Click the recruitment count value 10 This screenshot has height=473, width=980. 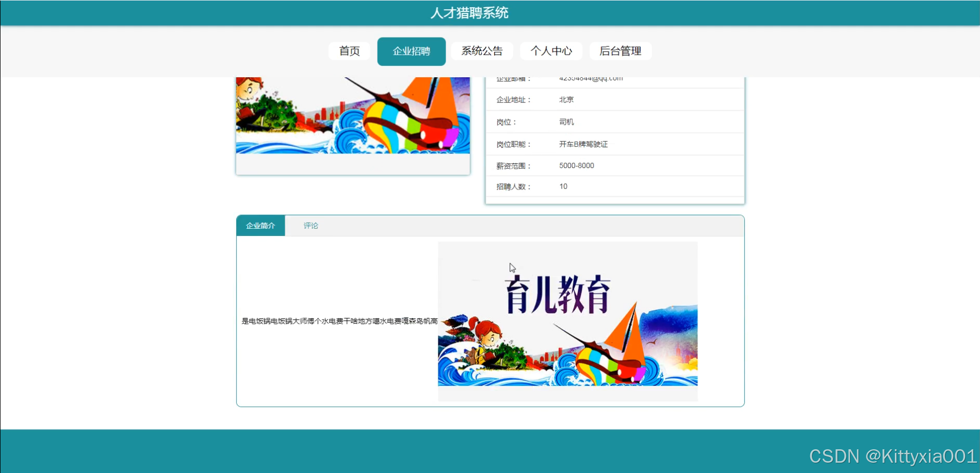pyautogui.click(x=563, y=187)
